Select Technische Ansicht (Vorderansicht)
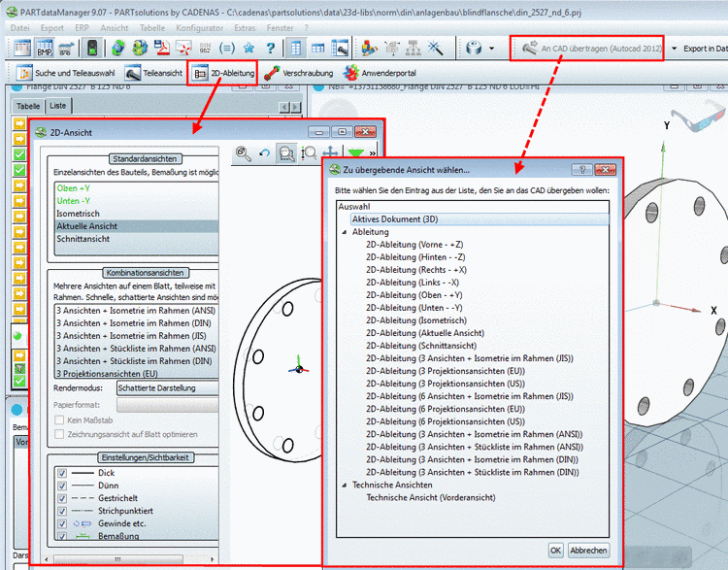This screenshot has width=728, height=570. coord(431,497)
